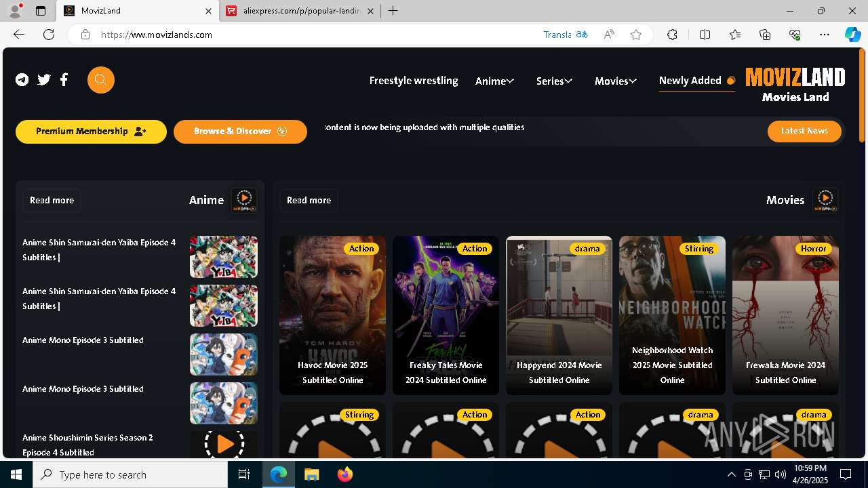This screenshot has height=488, width=868.
Task: Open Read aloud icon in address bar
Action: [609, 35]
